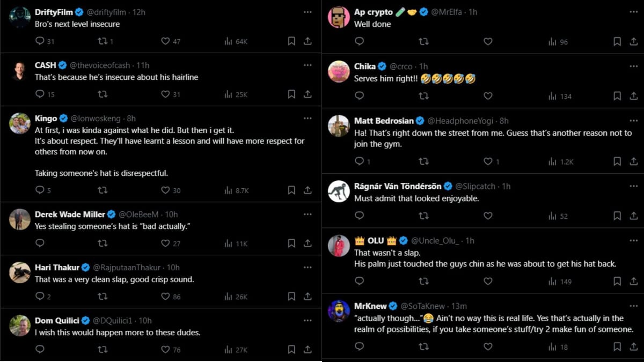The image size is (644, 362).
Task: Bookmark MrKnew's reply
Action: 617,347
